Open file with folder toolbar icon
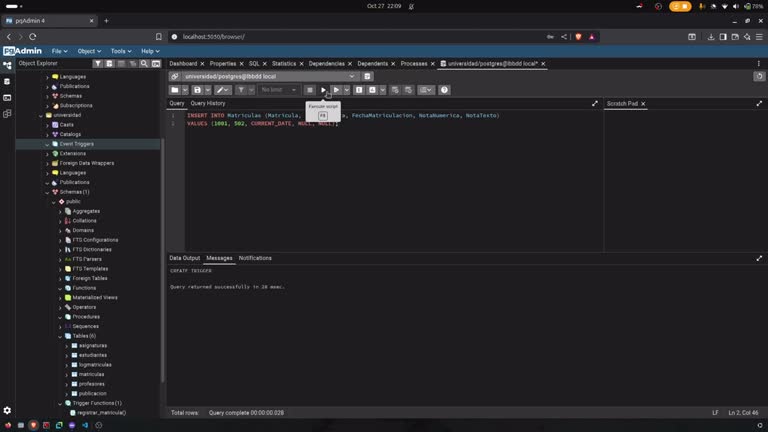The image size is (768, 432). point(175,90)
